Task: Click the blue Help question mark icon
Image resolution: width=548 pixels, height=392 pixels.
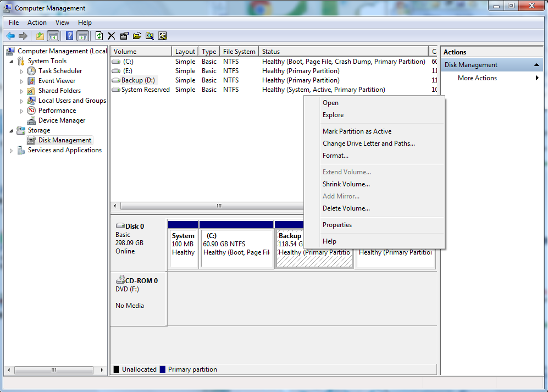Action: (70, 36)
